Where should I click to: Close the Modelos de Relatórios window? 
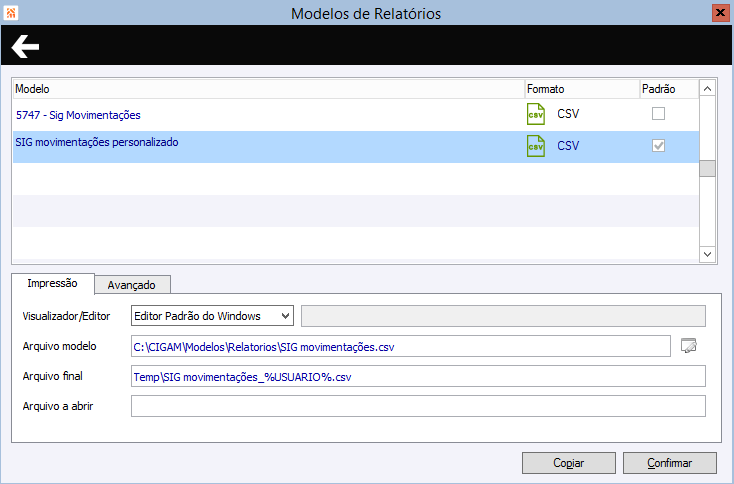coord(720,13)
